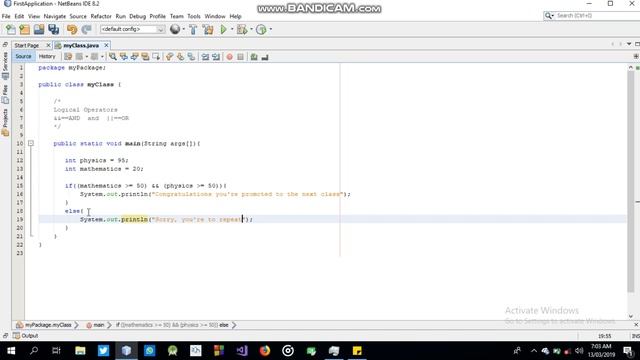Viewport: 640px width, 360px height.
Task: Open the File menu
Action: pos(6,16)
